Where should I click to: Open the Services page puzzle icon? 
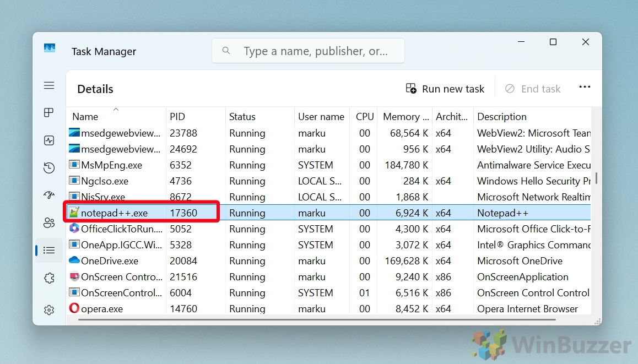click(49, 278)
